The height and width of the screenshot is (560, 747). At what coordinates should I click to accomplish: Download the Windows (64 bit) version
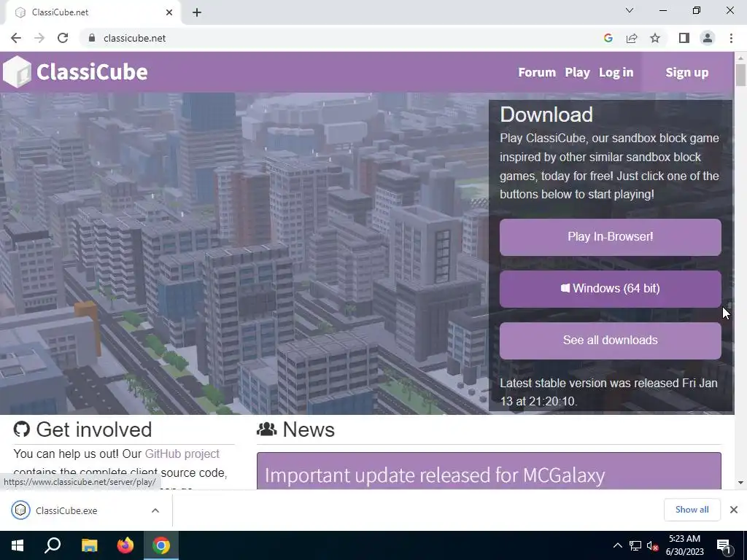point(611,289)
